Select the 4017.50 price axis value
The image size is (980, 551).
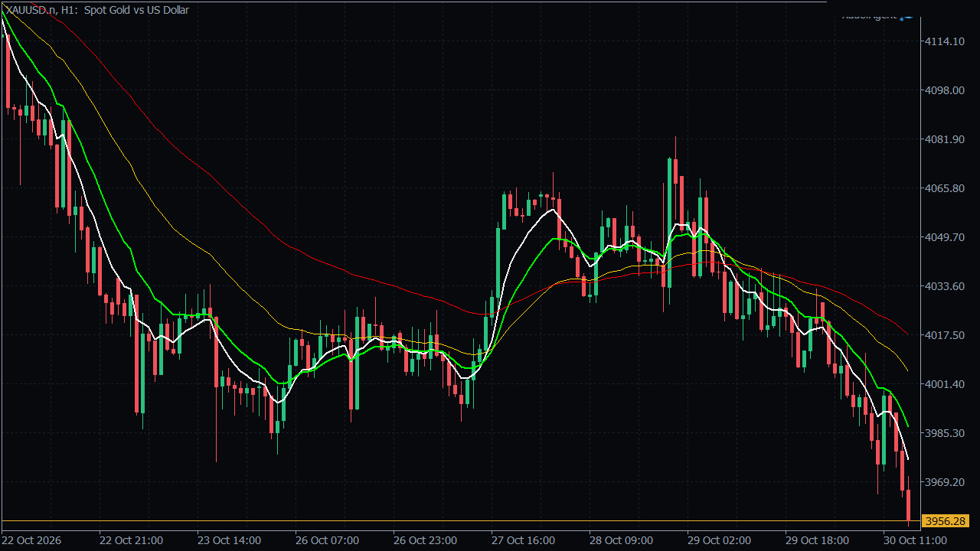click(x=945, y=335)
